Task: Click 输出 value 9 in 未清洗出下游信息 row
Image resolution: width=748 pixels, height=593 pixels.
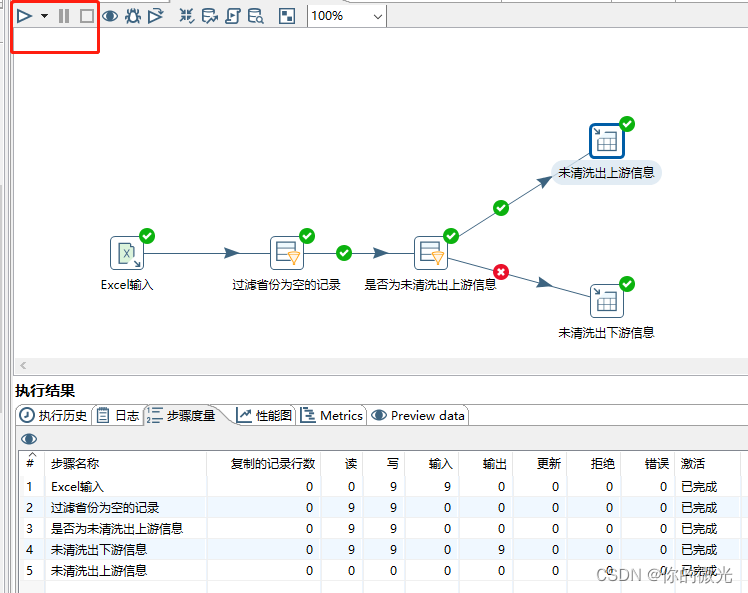Action: [x=501, y=550]
